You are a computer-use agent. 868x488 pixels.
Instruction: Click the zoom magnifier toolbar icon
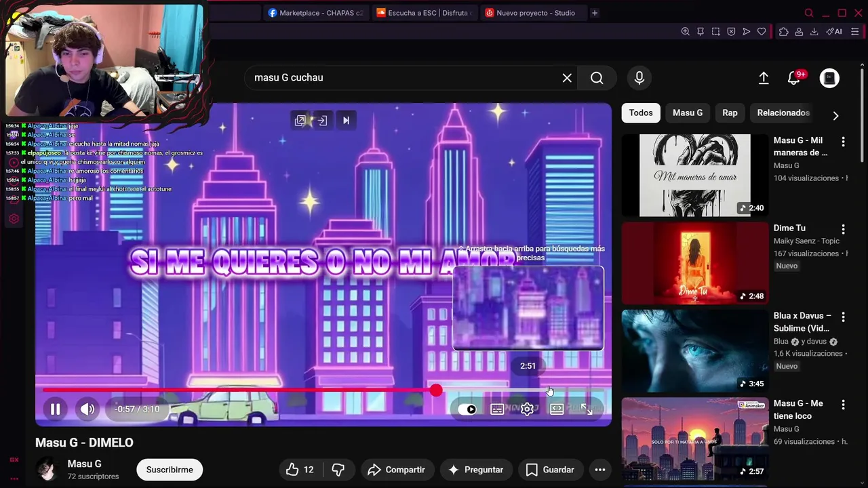click(x=685, y=32)
